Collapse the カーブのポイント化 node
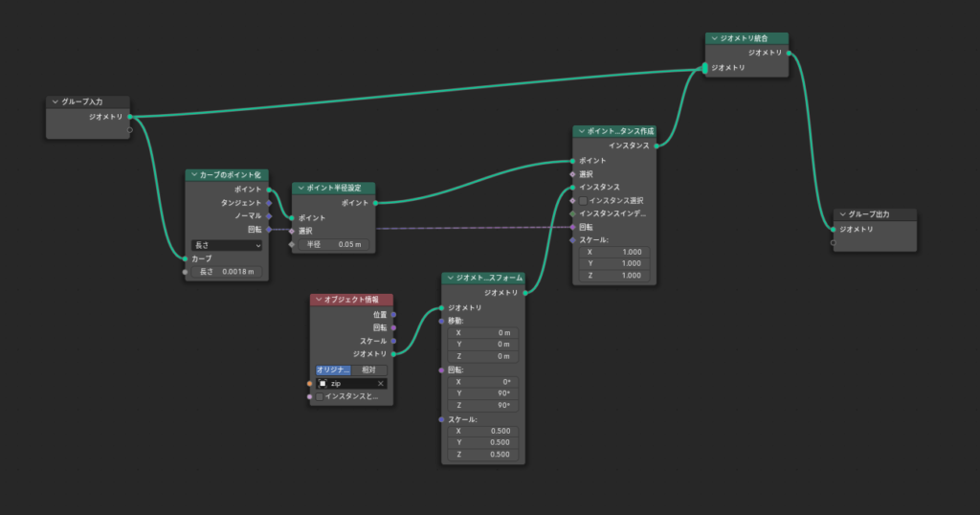The height and width of the screenshot is (515, 980). tap(193, 175)
